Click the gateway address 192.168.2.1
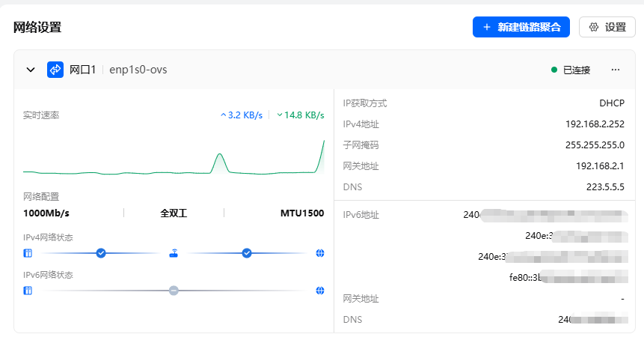 pos(600,166)
